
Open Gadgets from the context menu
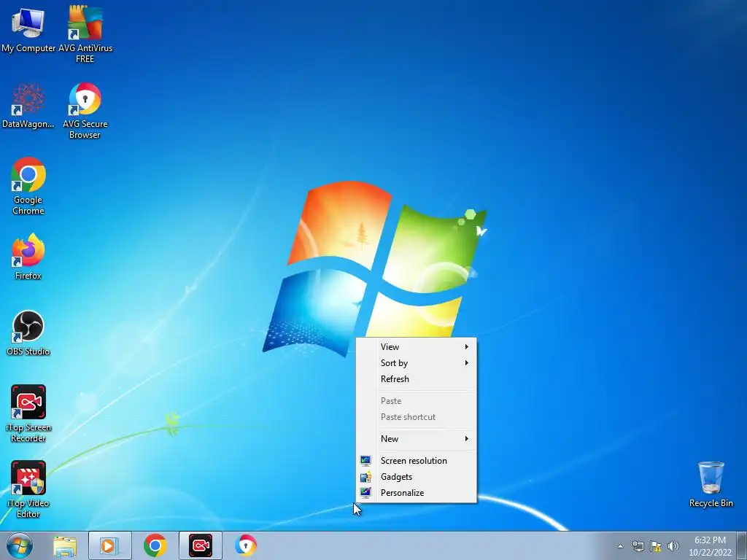[x=417, y=477]
